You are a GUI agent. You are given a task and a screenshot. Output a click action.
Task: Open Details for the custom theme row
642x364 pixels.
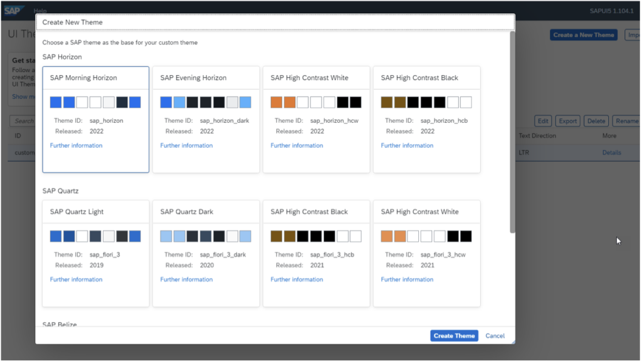click(x=611, y=152)
